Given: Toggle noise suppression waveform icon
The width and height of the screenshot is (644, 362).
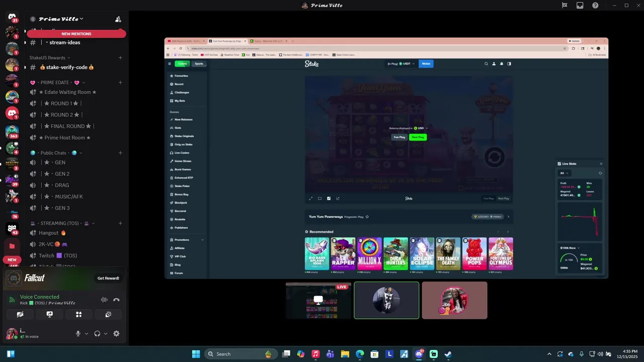Looking at the screenshot, I should click(x=104, y=300).
